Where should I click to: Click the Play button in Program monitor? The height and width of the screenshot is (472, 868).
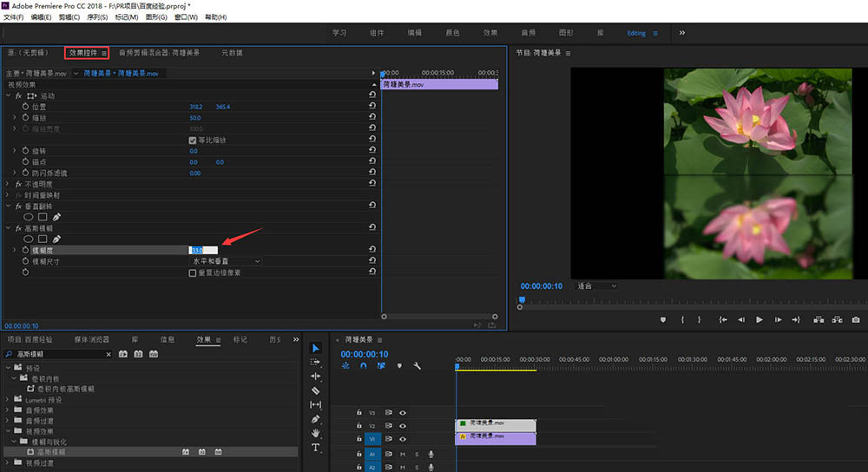tap(759, 320)
